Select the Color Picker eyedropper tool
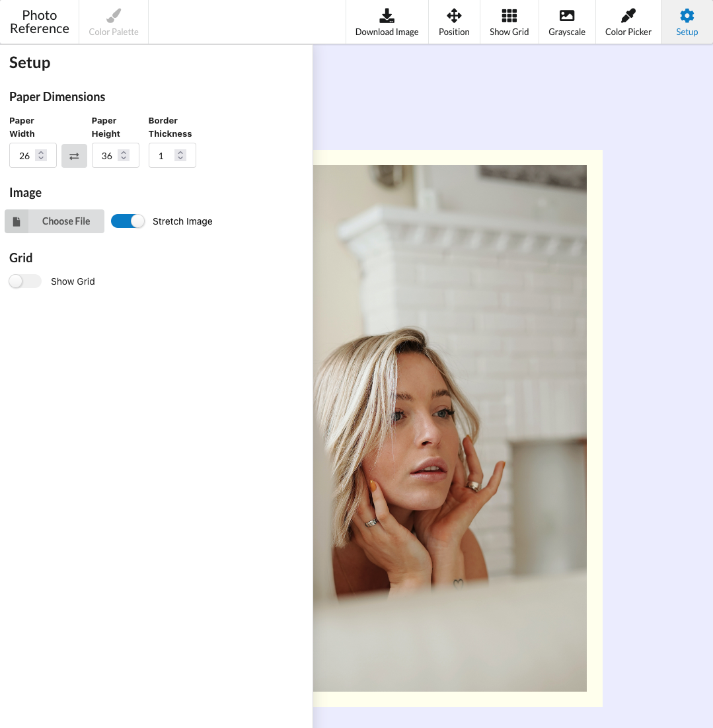The width and height of the screenshot is (713, 728). pyautogui.click(x=628, y=22)
